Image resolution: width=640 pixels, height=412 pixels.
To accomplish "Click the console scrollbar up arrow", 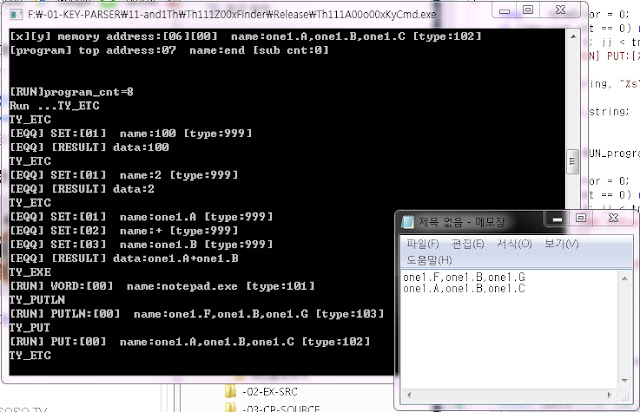I will [x=573, y=36].
